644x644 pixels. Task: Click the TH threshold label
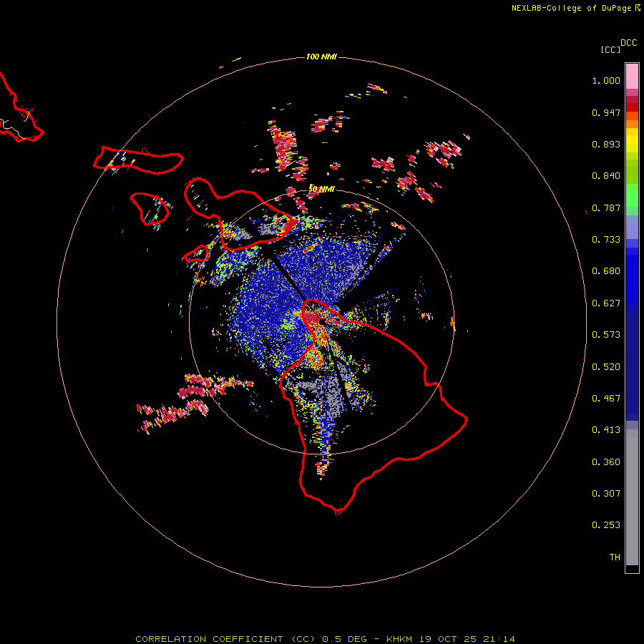[x=615, y=557]
